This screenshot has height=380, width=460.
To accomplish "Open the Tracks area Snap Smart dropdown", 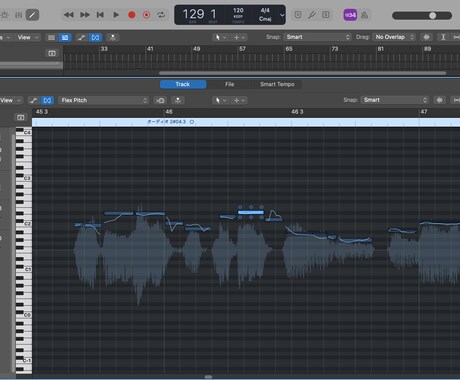I will [x=317, y=37].
